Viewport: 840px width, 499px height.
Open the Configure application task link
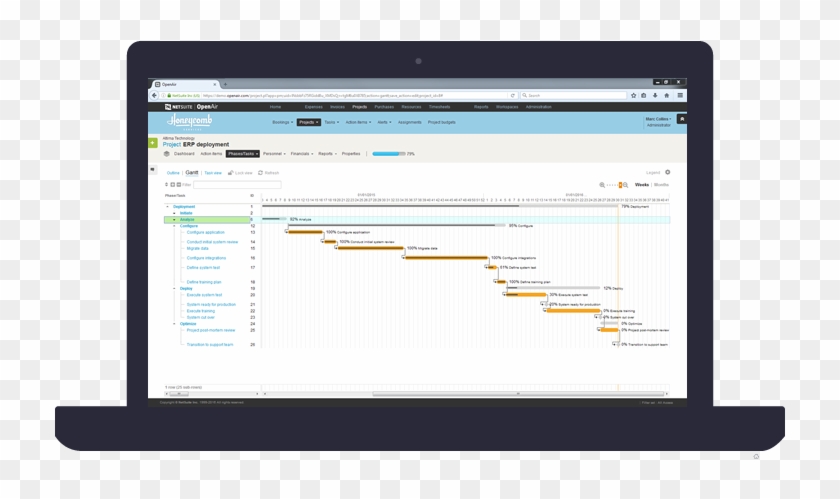(x=206, y=232)
